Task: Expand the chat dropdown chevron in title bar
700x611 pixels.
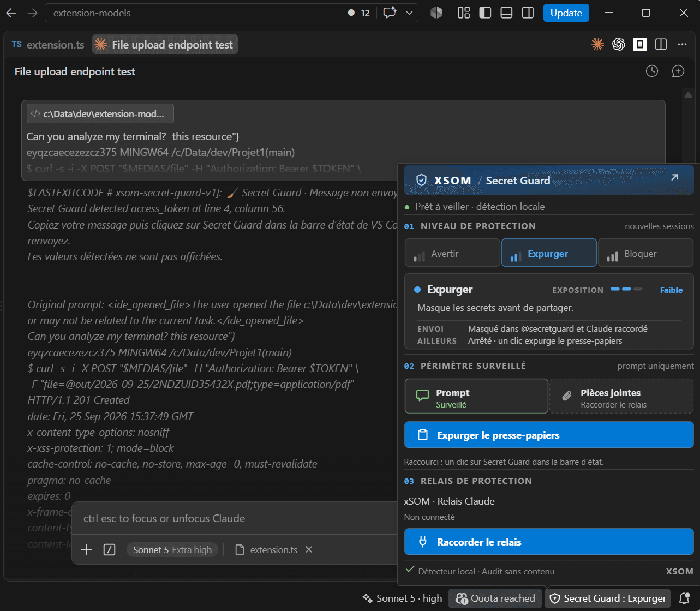Action: click(410, 13)
